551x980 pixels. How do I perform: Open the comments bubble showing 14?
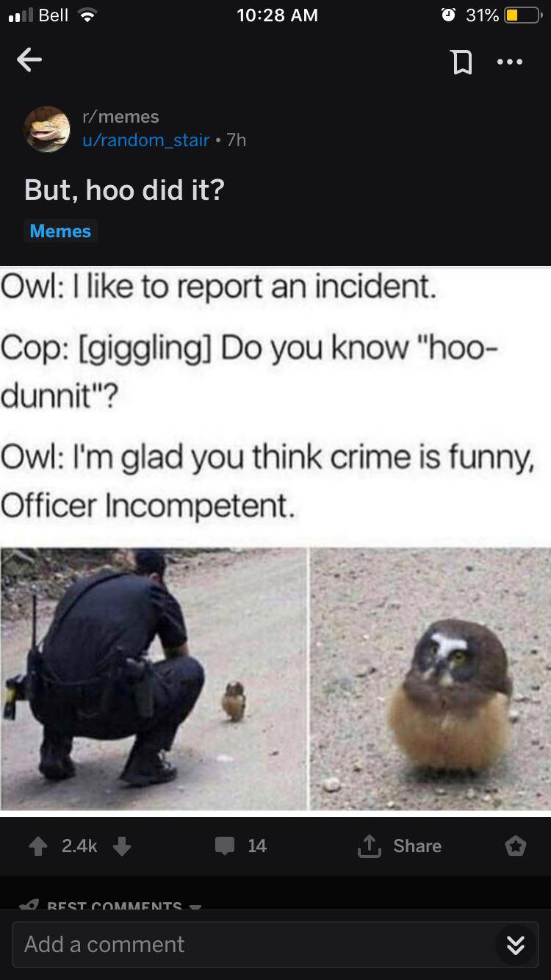click(x=240, y=846)
